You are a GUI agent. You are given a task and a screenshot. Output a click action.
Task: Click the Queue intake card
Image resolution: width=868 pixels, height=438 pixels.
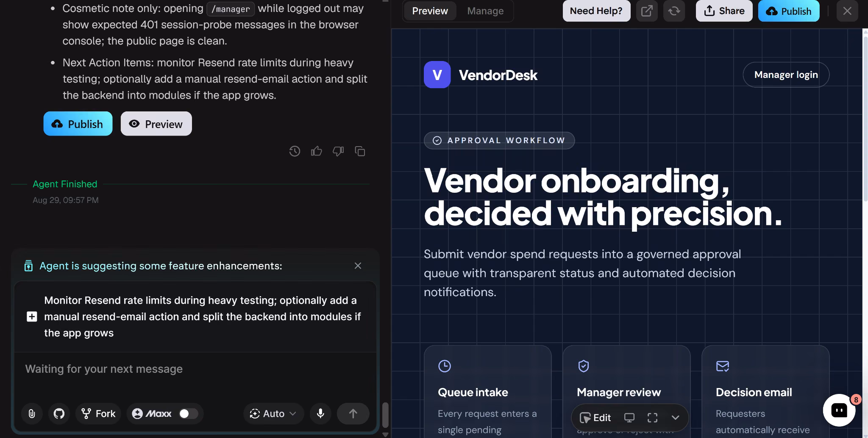(x=487, y=391)
